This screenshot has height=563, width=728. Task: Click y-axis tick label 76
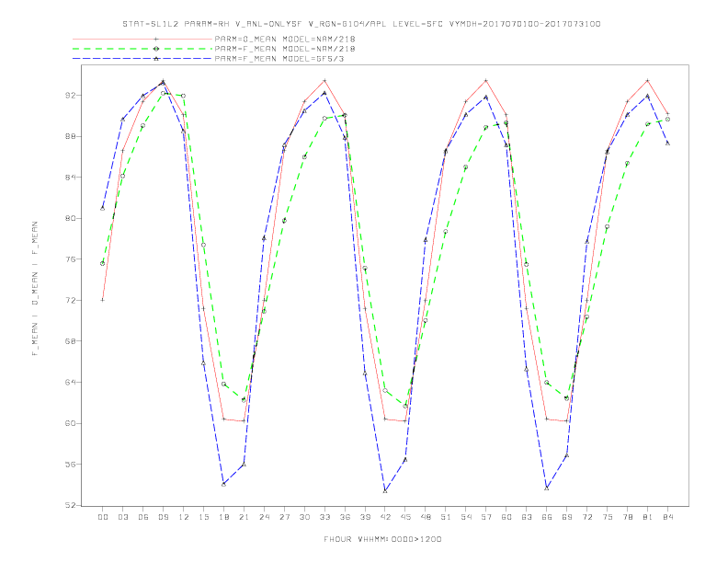point(70,259)
